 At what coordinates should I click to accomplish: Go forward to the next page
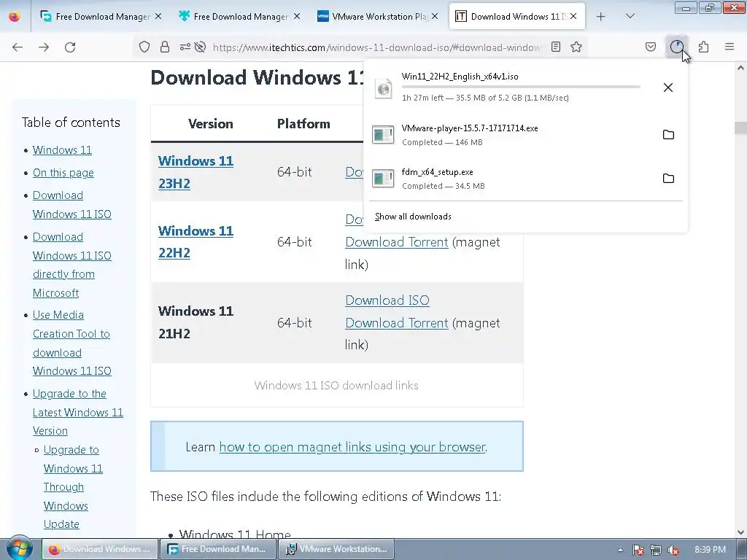[44, 47]
